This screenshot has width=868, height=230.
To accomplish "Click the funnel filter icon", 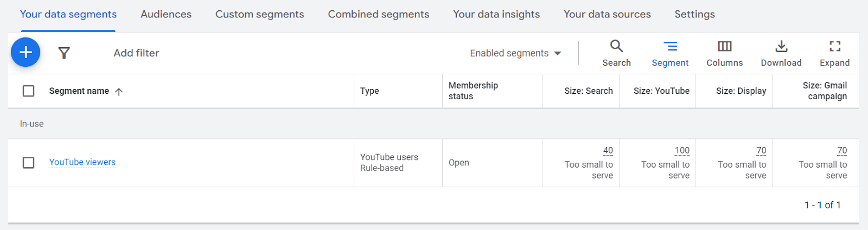I will (64, 53).
